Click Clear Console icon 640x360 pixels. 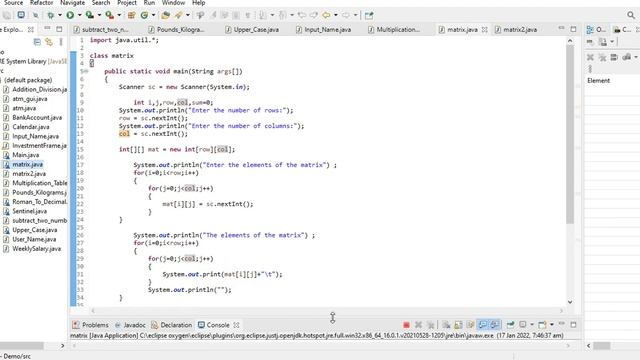tap(446, 325)
